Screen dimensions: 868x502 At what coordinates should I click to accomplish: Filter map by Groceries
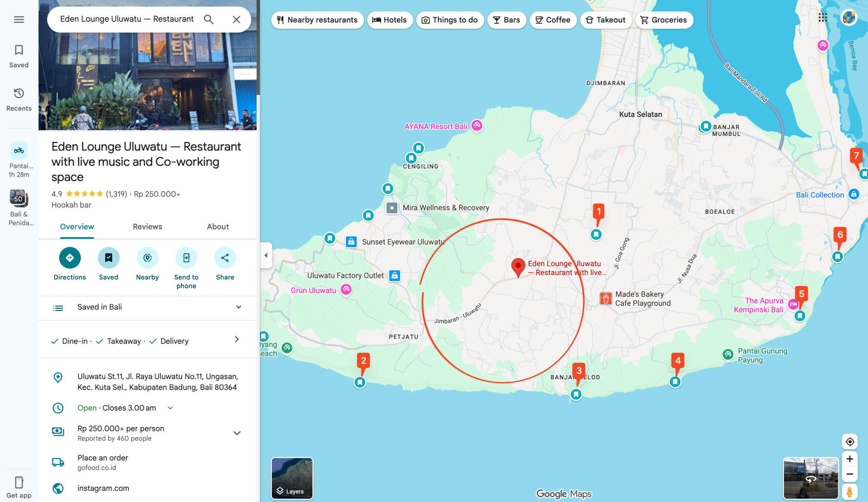(664, 20)
